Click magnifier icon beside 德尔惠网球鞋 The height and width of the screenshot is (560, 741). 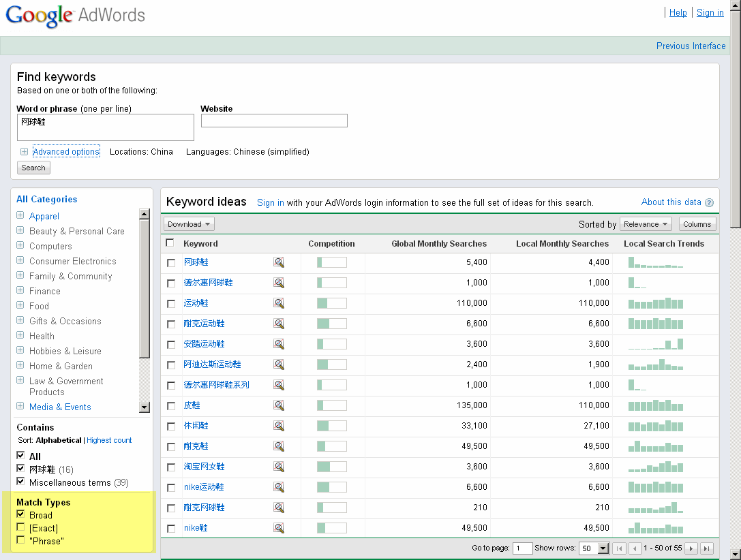click(x=279, y=283)
